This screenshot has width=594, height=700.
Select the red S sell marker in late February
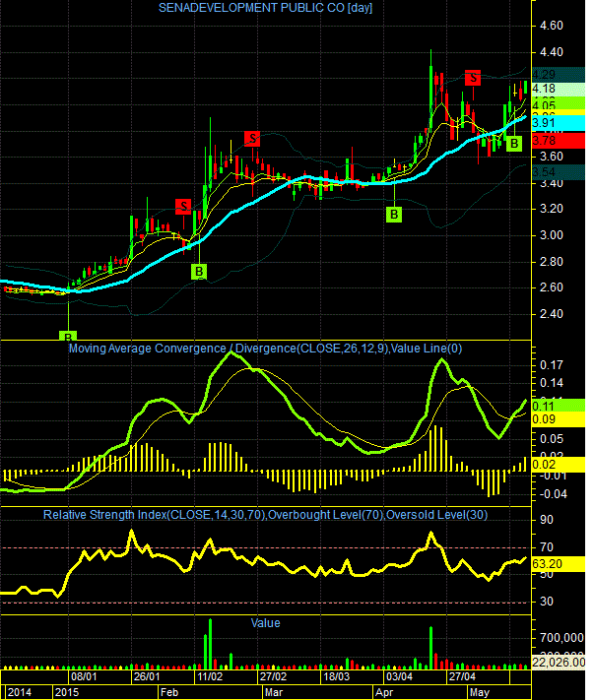[252, 139]
